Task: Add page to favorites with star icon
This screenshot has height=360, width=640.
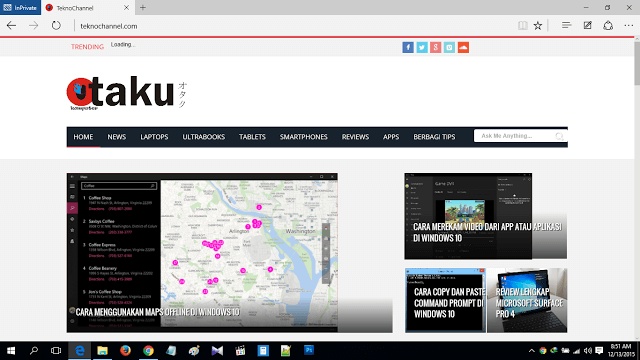Action: [538, 26]
